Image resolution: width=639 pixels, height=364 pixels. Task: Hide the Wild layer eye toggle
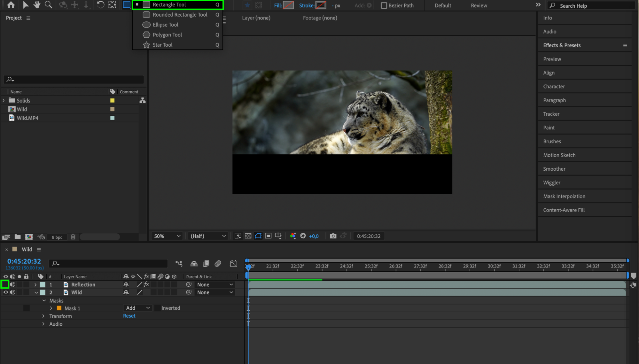pyautogui.click(x=5, y=292)
